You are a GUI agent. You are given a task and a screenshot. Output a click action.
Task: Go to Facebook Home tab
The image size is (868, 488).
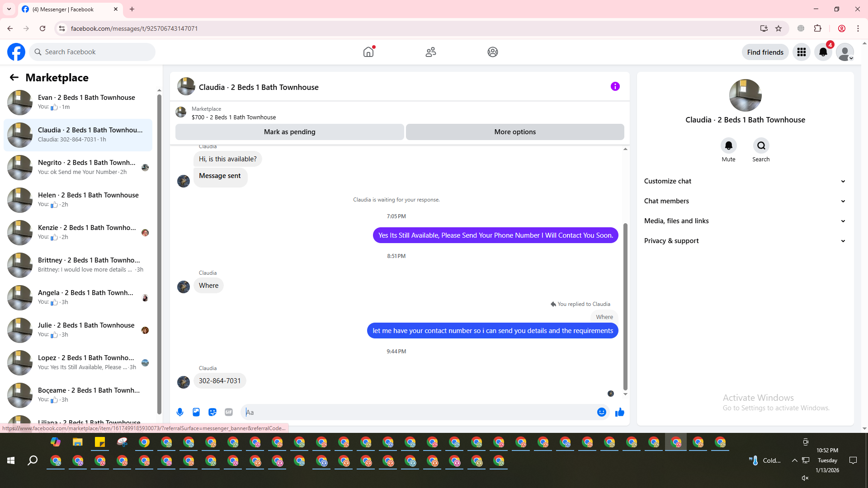click(x=368, y=52)
